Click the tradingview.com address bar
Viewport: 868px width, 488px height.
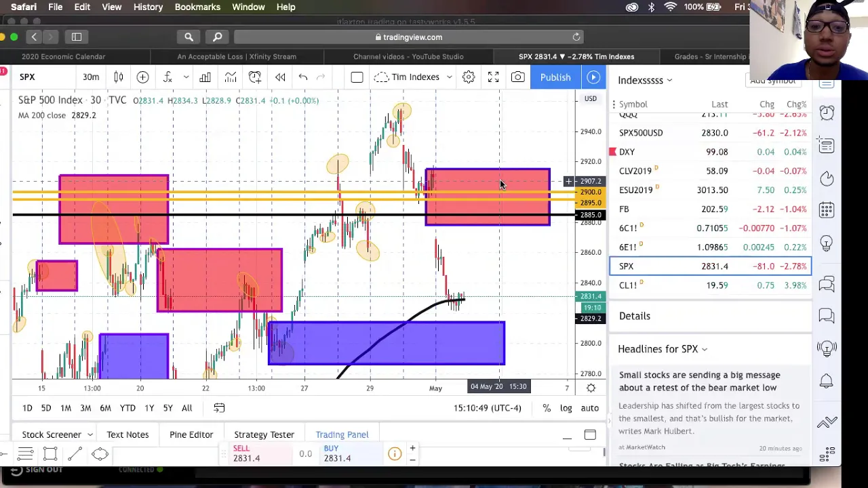pyautogui.click(x=408, y=37)
